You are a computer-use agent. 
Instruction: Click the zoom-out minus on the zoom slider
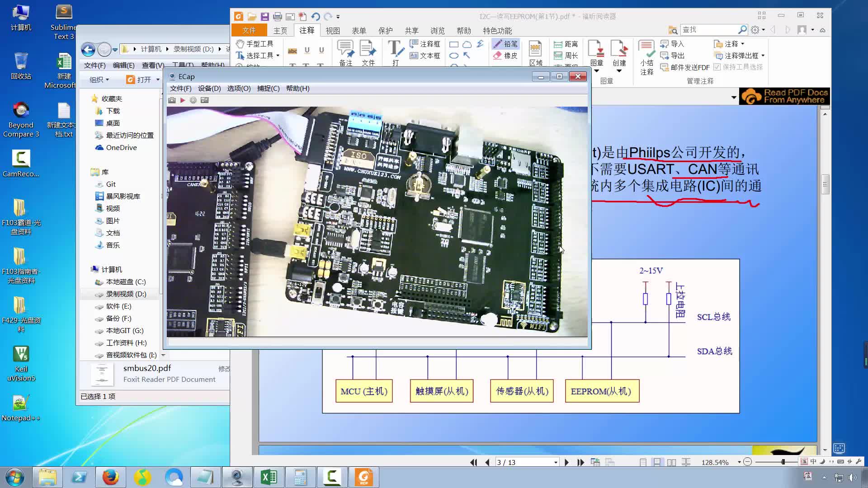point(747,462)
